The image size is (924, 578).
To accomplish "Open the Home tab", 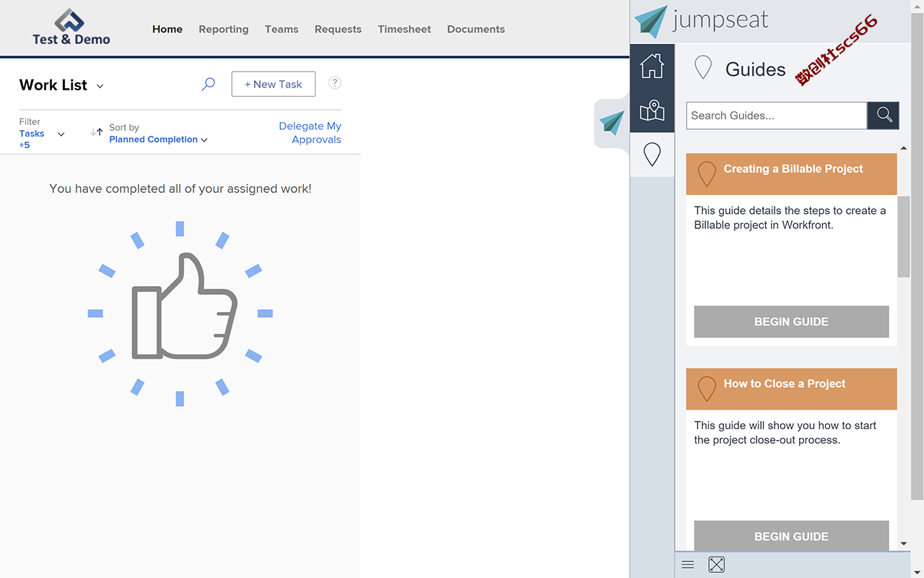I will click(x=167, y=29).
